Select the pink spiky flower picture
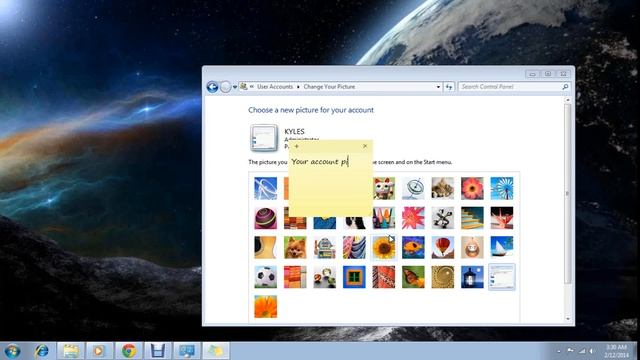Screen dimensions: 640x360 413,218
